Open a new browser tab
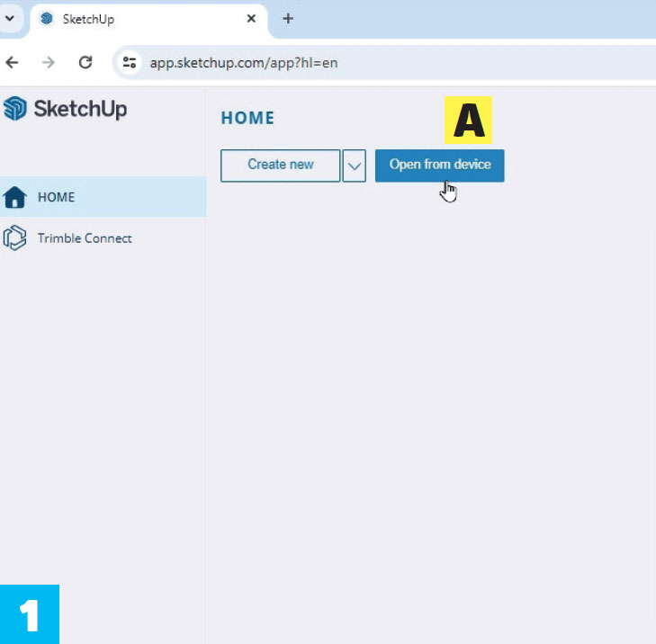The image size is (656, 644). 288,19
